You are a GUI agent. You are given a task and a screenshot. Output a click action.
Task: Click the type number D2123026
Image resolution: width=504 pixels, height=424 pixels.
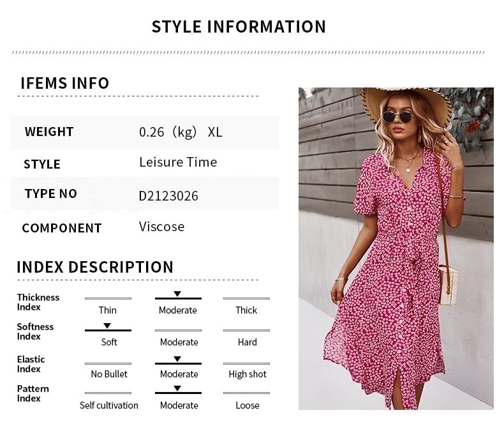(168, 196)
